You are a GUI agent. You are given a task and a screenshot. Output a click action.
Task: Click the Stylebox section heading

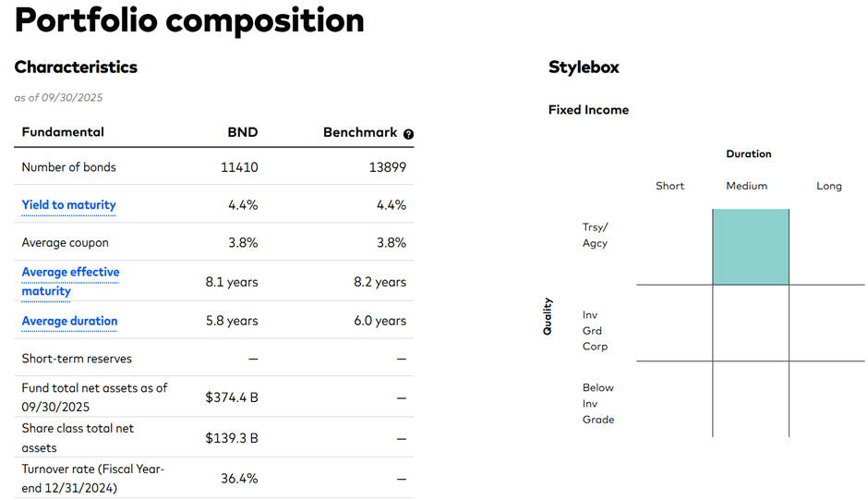pyautogui.click(x=584, y=67)
